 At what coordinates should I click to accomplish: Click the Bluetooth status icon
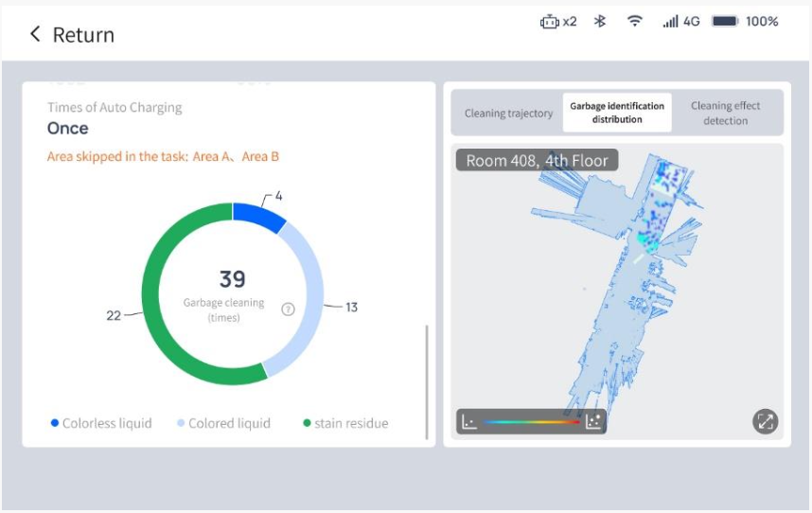(x=599, y=22)
